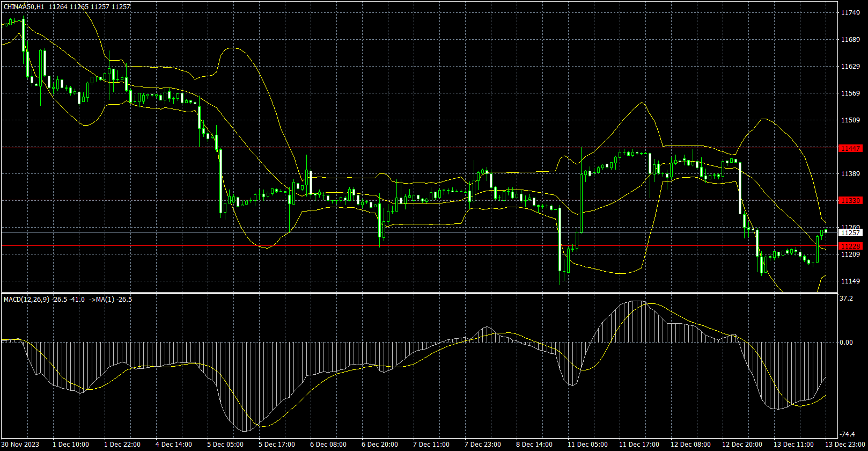Click the 11689 price axis label
868x451 pixels.
(x=851, y=39)
